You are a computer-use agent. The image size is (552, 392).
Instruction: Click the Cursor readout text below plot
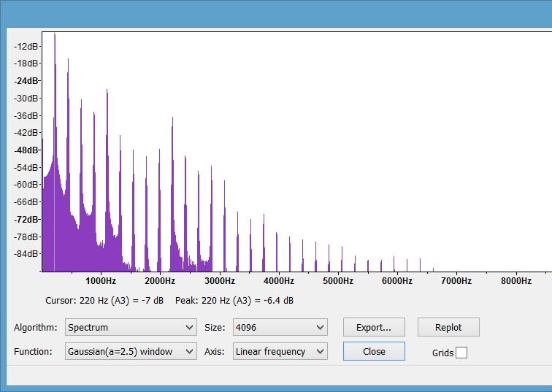[x=104, y=300]
